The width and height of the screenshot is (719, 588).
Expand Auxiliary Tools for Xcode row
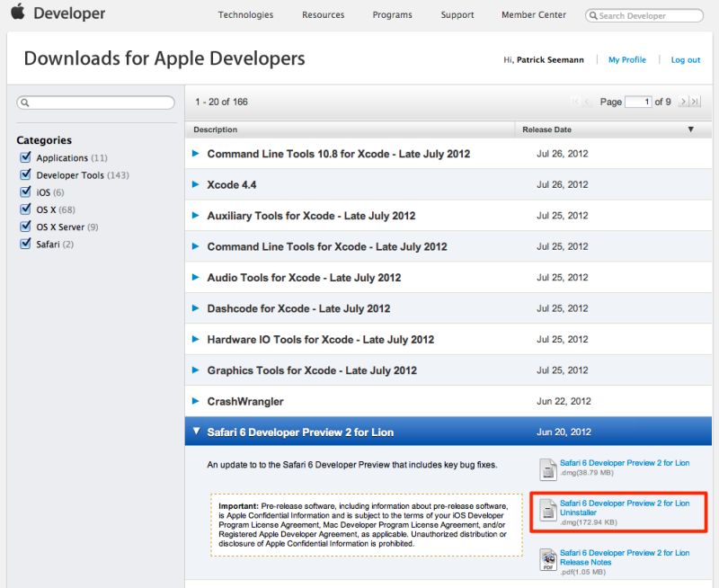196,215
